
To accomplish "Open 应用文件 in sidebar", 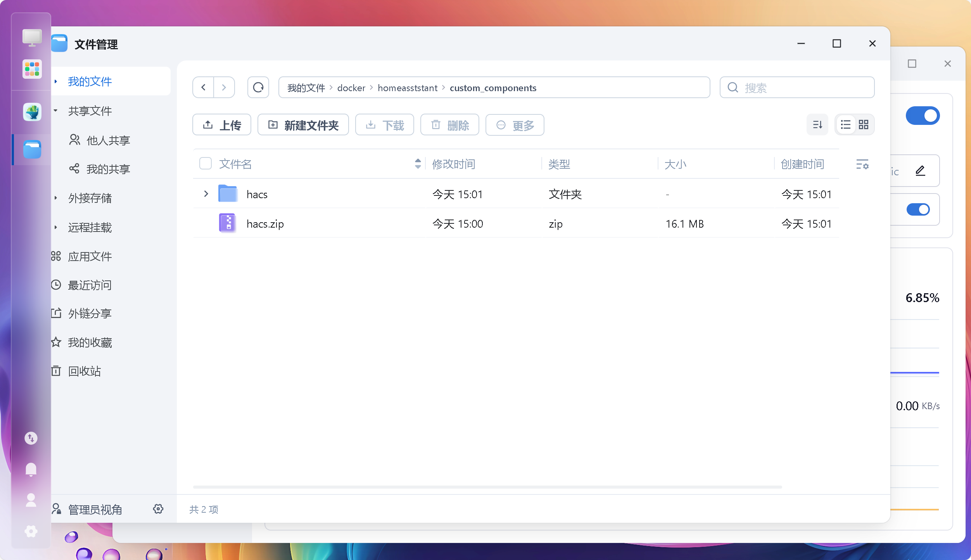I will point(81,256).
